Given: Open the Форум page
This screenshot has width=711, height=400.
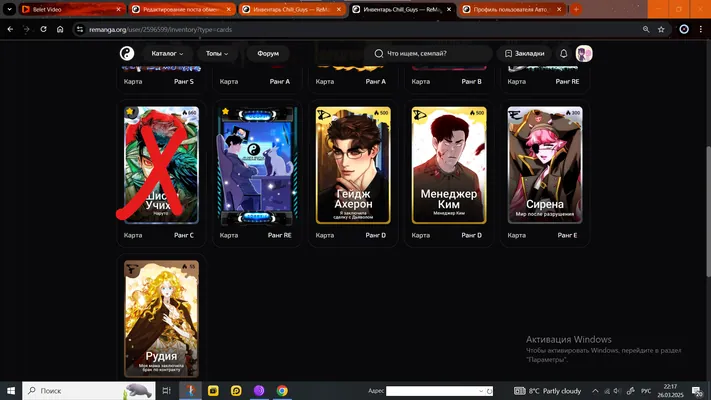Looking at the screenshot, I should (x=268, y=54).
